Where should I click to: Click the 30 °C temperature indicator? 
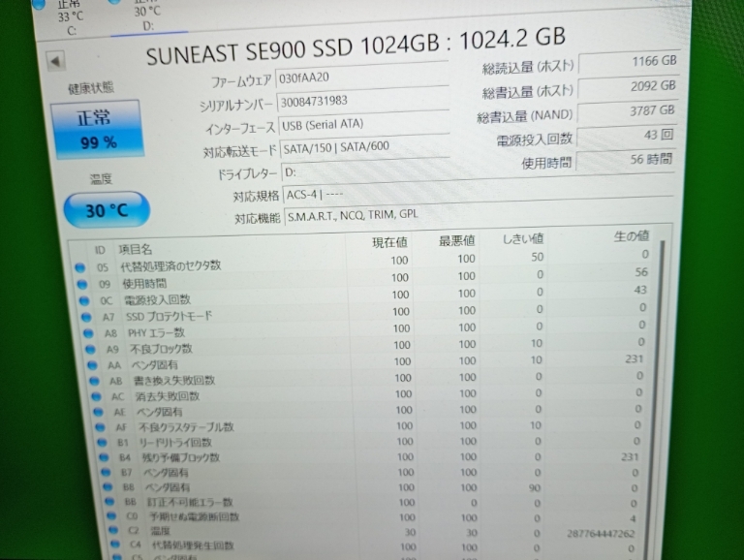click(x=107, y=210)
